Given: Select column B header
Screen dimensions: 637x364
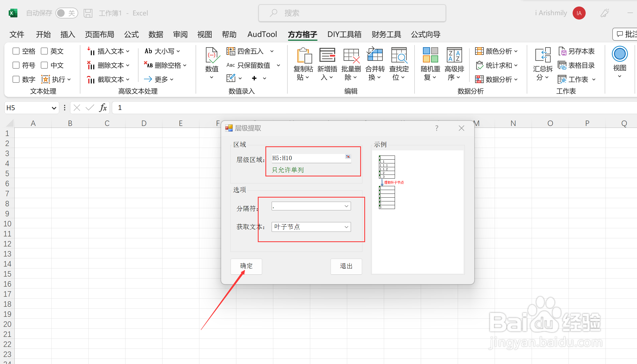Looking at the screenshot, I should tap(70, 124).
